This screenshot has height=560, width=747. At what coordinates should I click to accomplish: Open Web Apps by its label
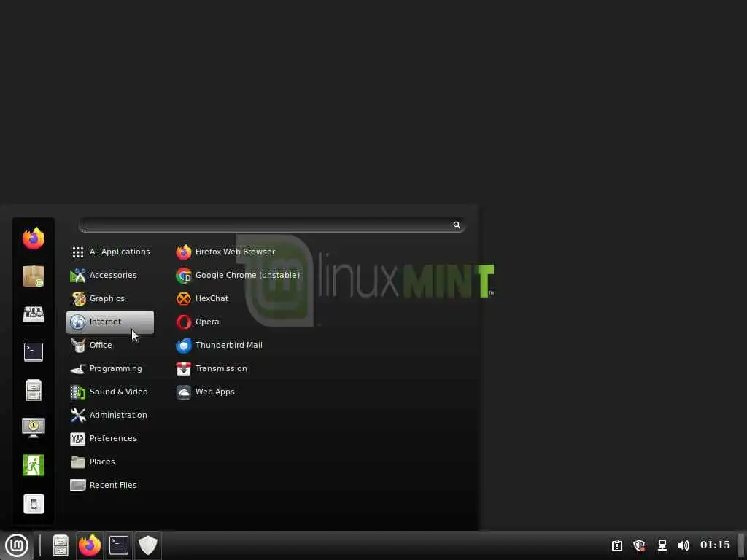coord(215,392)
